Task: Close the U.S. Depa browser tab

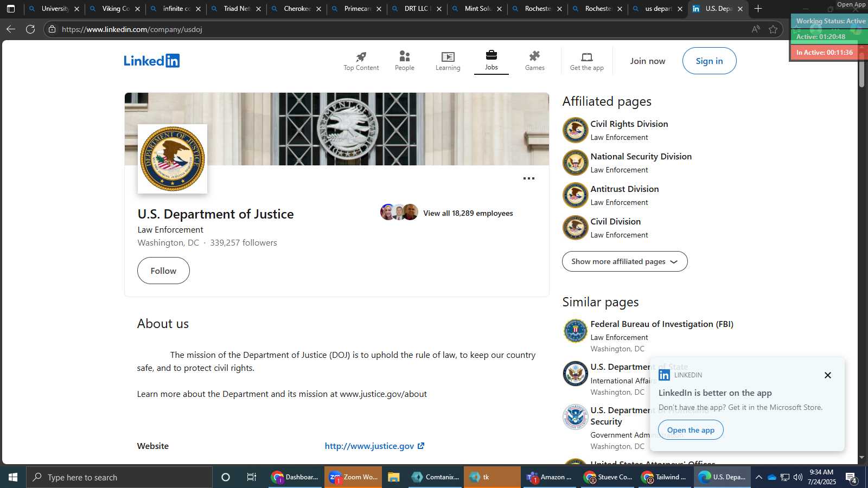Action: (x=740, y=9)
